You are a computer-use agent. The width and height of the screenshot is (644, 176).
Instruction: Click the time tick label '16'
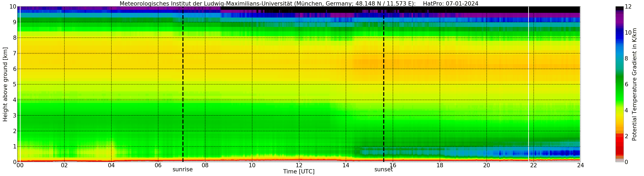[393, 165]
